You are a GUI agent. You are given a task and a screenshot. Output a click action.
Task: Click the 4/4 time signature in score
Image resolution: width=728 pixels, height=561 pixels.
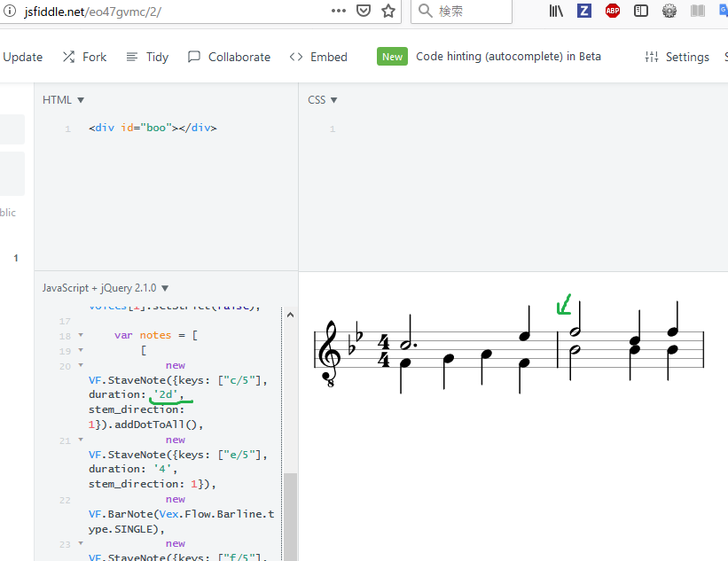383,350
